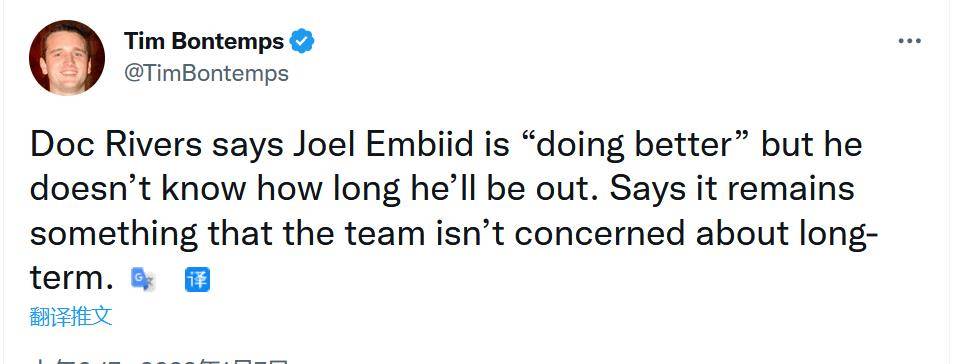Open Tim Bontemps' profile picture

click(x=67, y=57)
